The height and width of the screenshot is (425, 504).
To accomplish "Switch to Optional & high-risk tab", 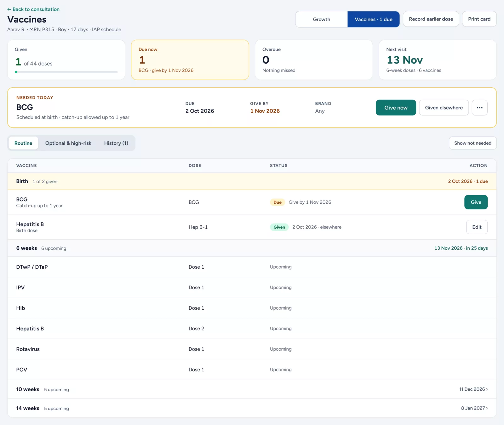I will coord(68,143).
